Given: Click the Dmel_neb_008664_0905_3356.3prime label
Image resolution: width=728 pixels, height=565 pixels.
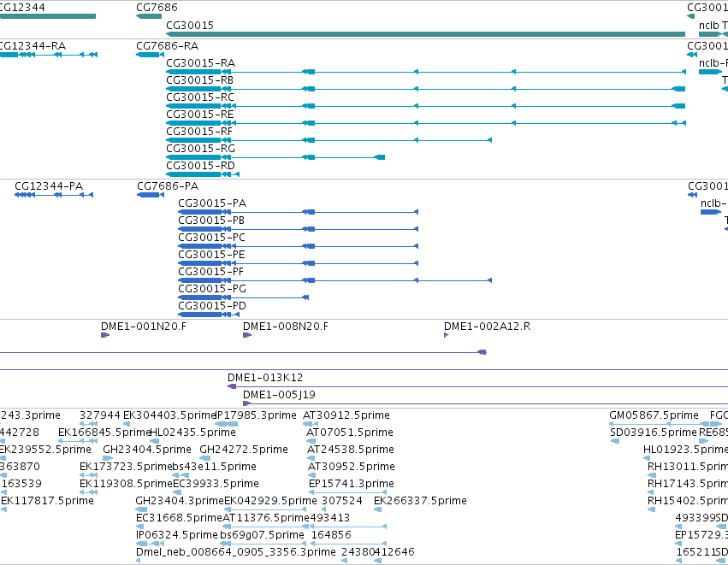Looking at the screenshot, I should [236, 552].
